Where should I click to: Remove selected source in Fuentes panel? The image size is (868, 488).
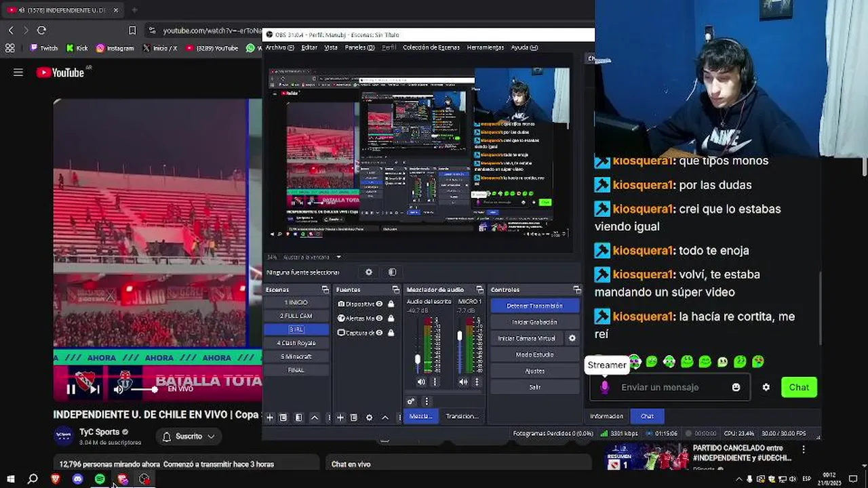[x=354, y=418]
